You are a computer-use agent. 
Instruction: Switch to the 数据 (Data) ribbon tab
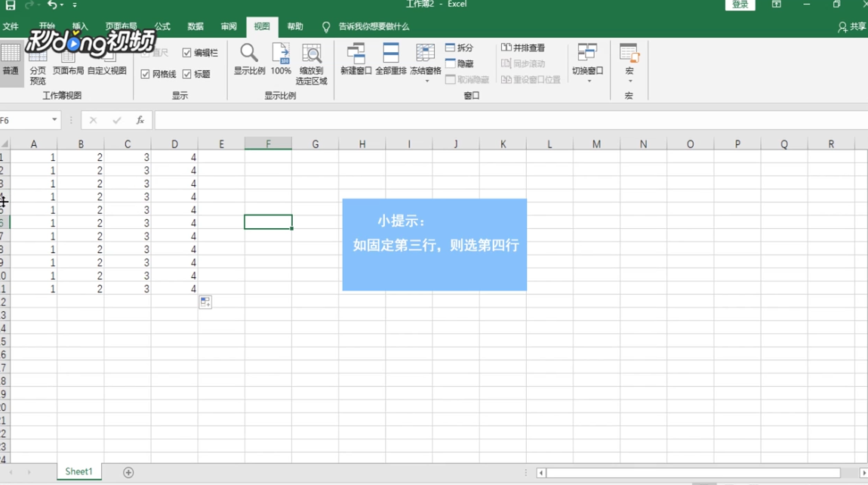click(x=194, y=26)
